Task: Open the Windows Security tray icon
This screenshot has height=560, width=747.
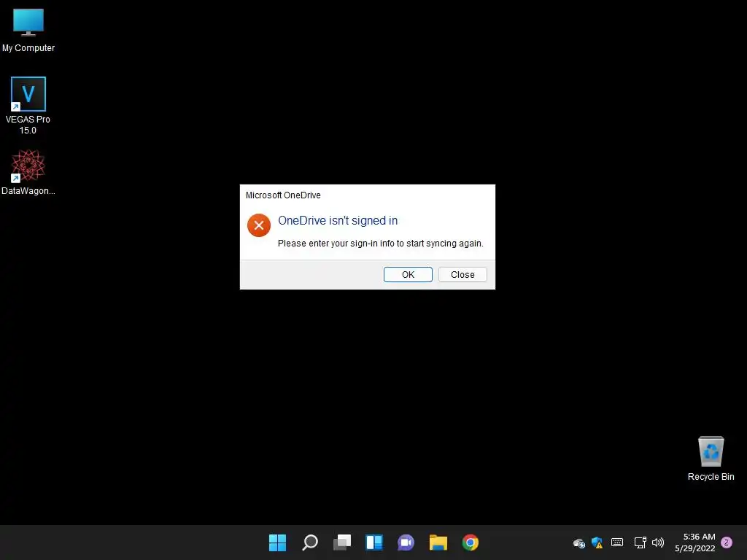Action: (x=597, y=542)
